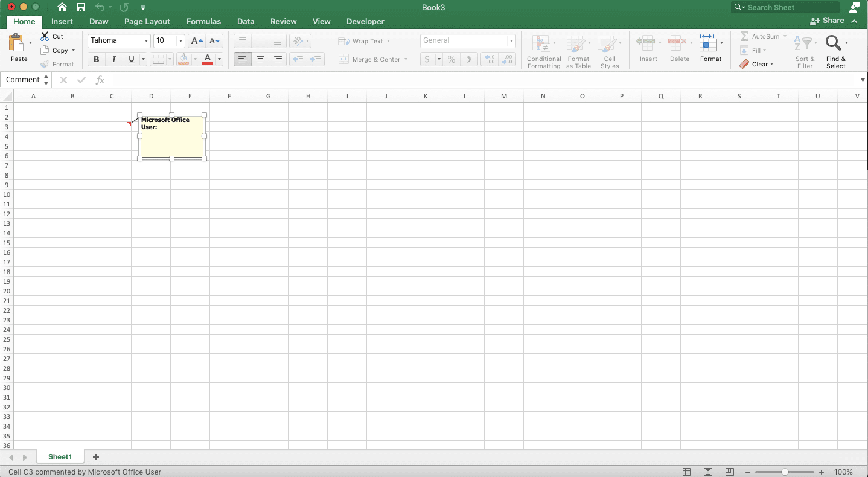Image resolution: width=868 pixels, height=477 pixels.
Task: Open the Format cells ribbon button
Action: tap(710, 48)
